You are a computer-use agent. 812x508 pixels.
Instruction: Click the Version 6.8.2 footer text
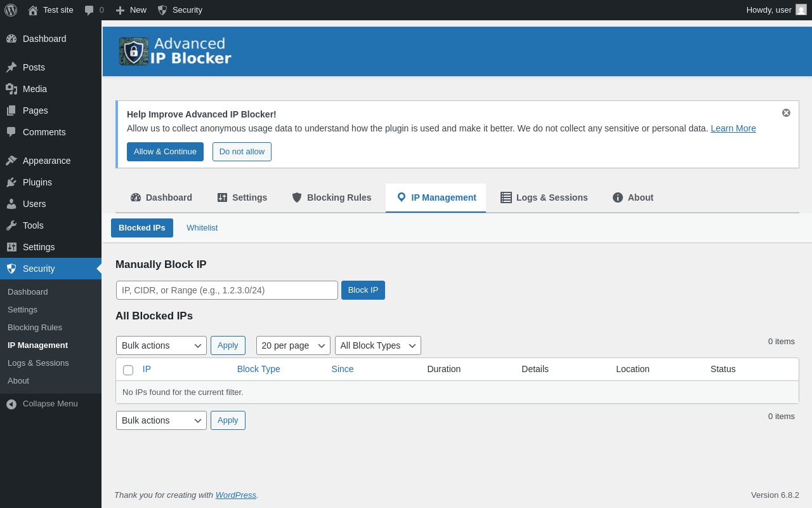775,495
